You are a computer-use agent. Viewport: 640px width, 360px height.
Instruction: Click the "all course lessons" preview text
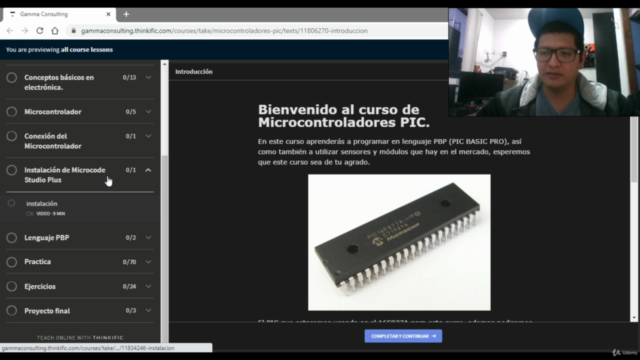click(87, 49)
